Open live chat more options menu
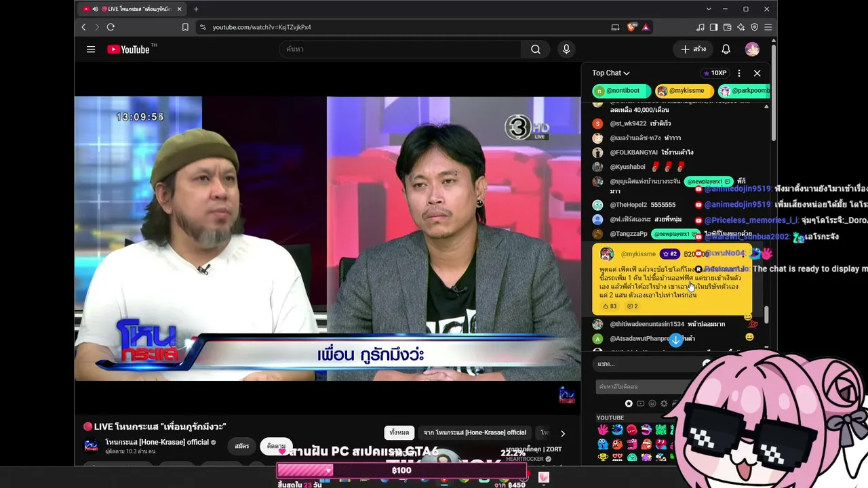Image resolution: width=868 pixels, height=488 pixels. pos(739,73)
